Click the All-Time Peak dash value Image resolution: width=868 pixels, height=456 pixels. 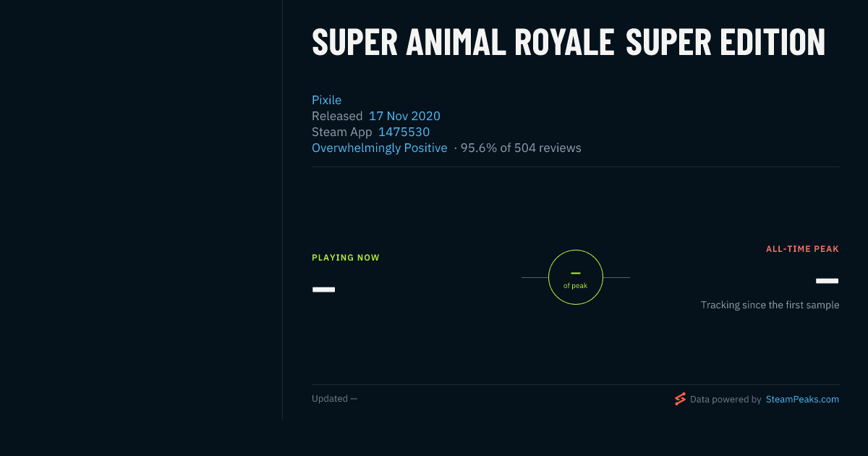click(x=827, y=281)
